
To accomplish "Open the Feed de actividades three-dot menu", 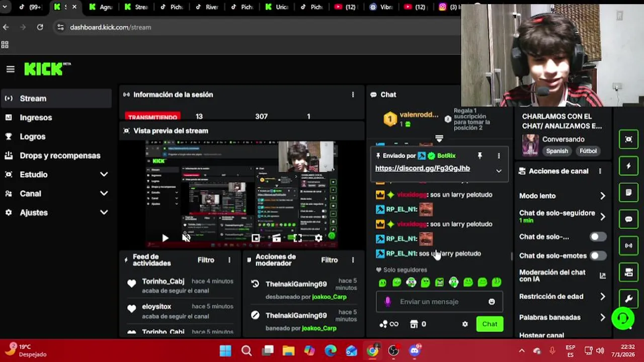I will 229,260.
